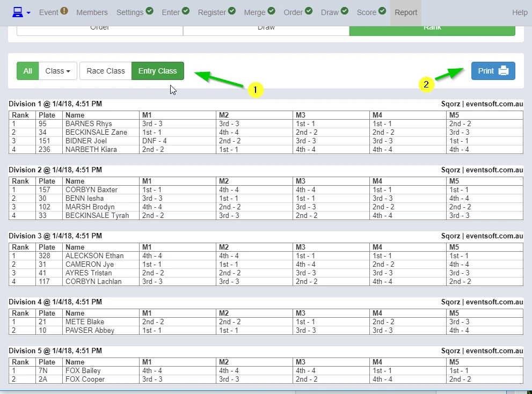Open the Event menu
This screenshot has width=532, height=394.
pos(49,12)
